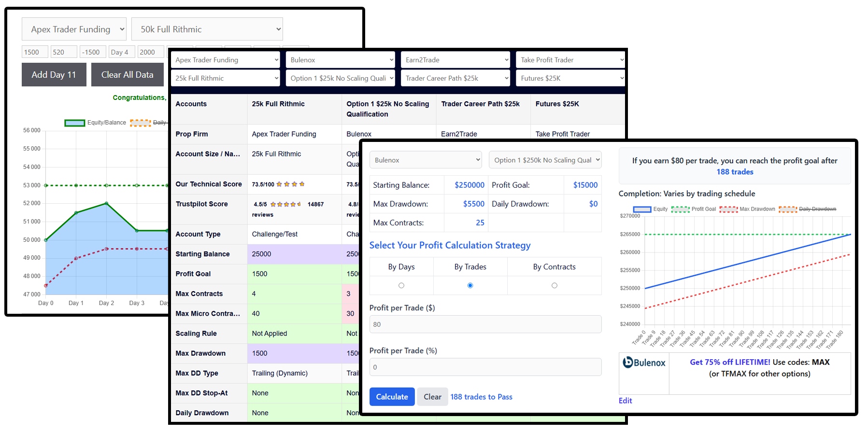This screenshot has height=433, width=868.
Task: Click the Profit per Trade ($) input field
Action: (x=485, y=324)
